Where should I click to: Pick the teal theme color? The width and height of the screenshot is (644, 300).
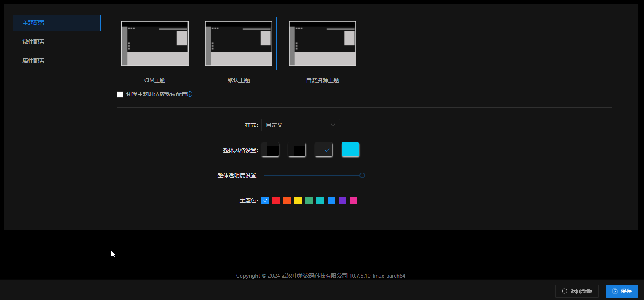pyautogui.click(x=320, y=201)
